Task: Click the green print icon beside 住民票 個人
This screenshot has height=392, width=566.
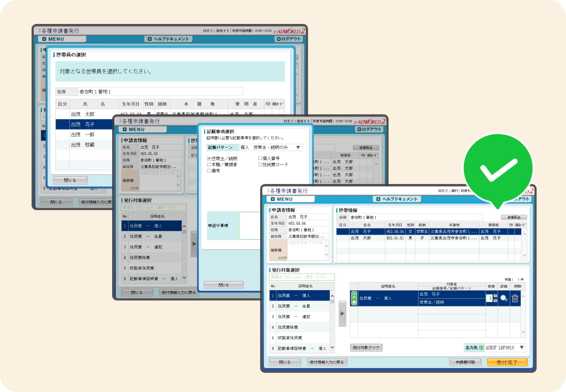Action: (x=354, y=298)
